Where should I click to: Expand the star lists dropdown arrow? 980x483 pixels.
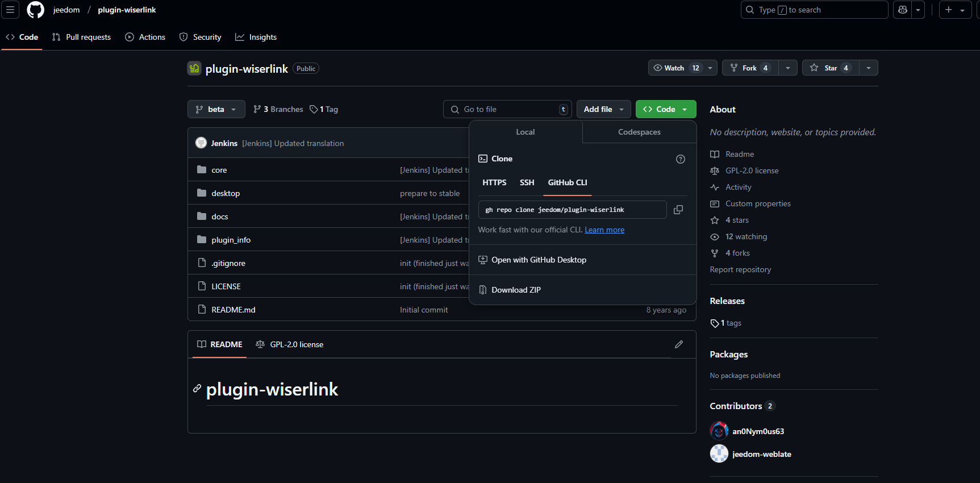pyautogui.click(x=869, y=68)
